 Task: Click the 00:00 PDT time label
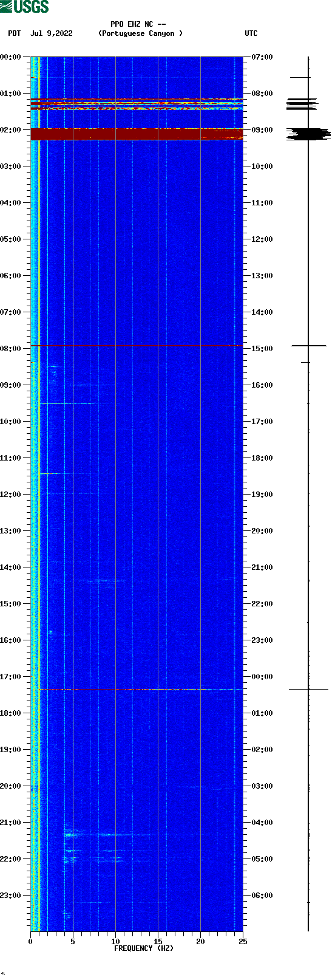11,57
